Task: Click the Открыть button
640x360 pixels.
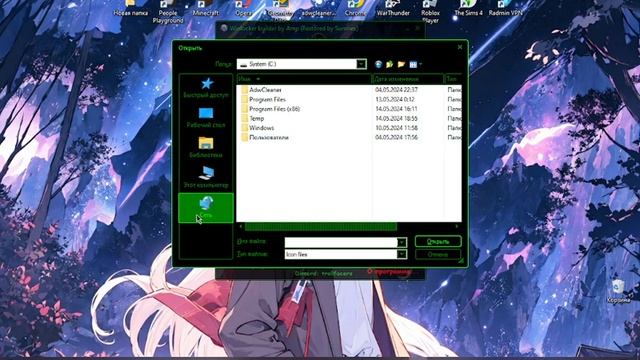Action: click(438, 242)
